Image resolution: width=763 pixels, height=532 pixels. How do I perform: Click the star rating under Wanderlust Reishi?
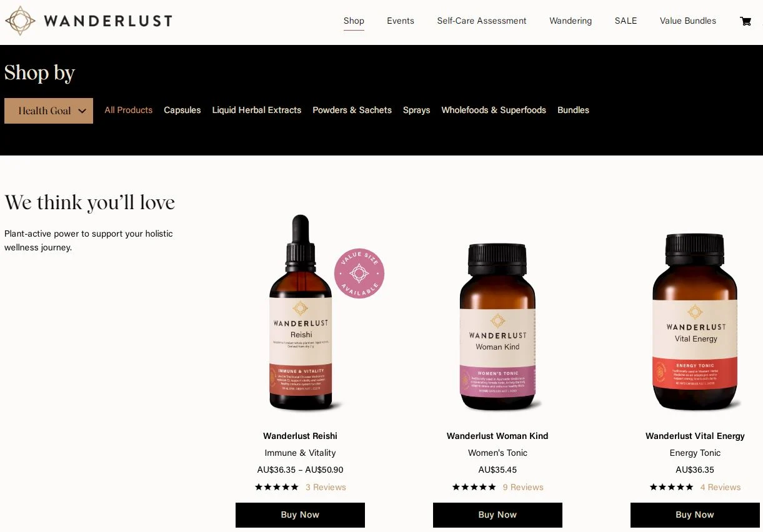tap(277, 487)
